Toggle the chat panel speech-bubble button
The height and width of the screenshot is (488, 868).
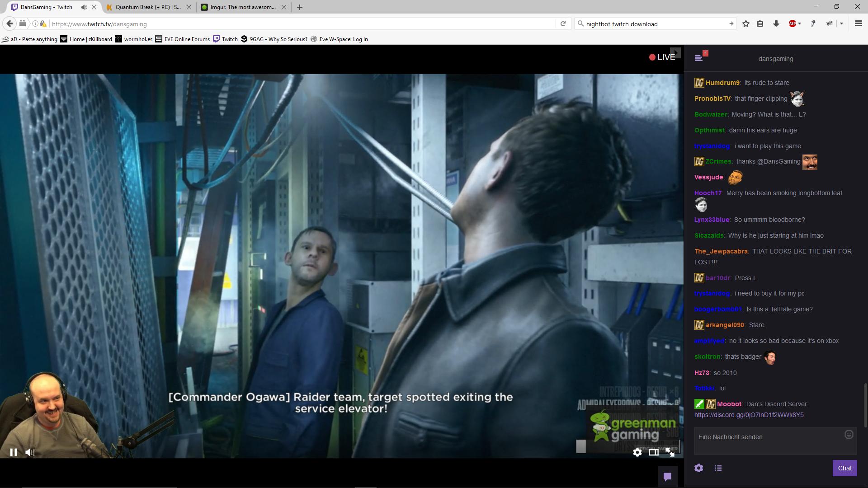pos(667,476)
